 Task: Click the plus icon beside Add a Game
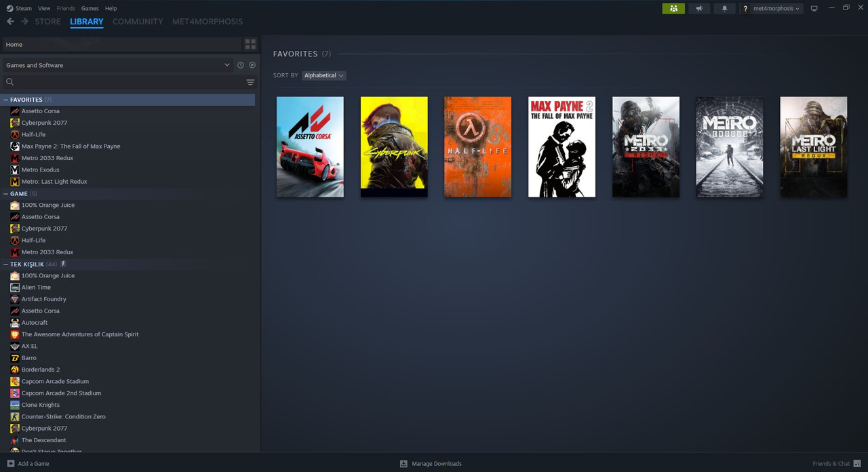[10, 464]
